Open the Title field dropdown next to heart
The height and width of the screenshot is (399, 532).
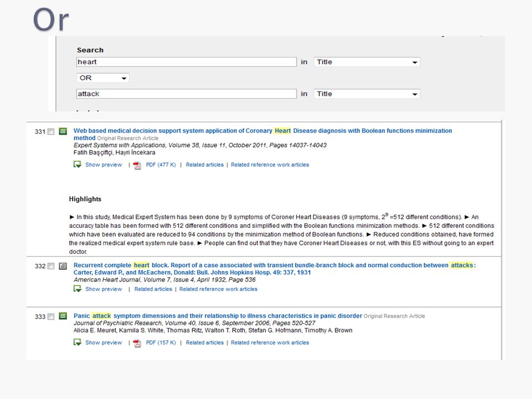[x=367, y=62]
